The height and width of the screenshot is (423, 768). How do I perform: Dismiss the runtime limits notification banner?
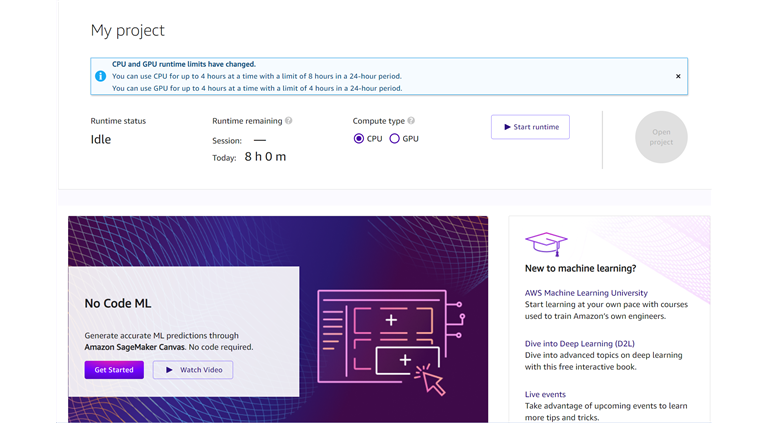pyautogui.click(x=677, y=76)
